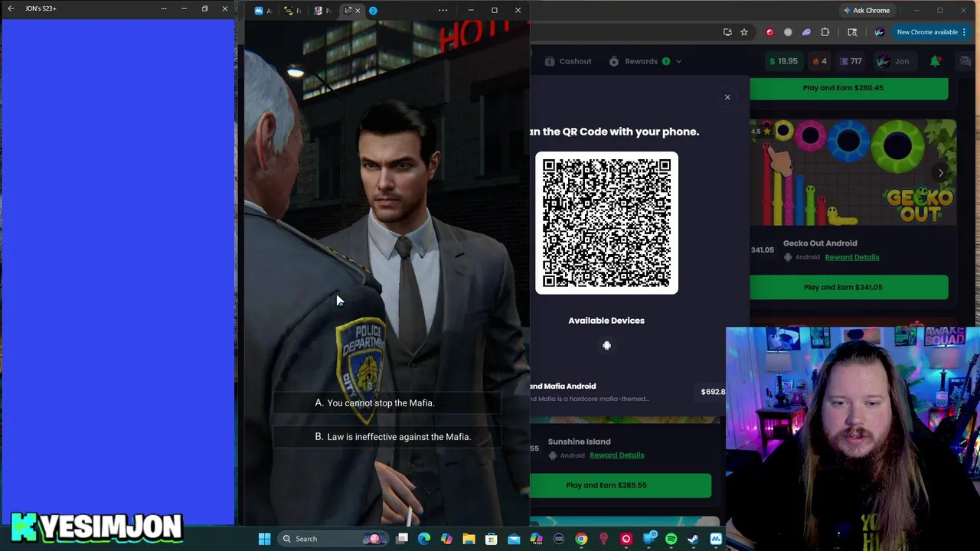
Task: Choose answer B: Law is ineffective against the Mafia
Action: 387,437
